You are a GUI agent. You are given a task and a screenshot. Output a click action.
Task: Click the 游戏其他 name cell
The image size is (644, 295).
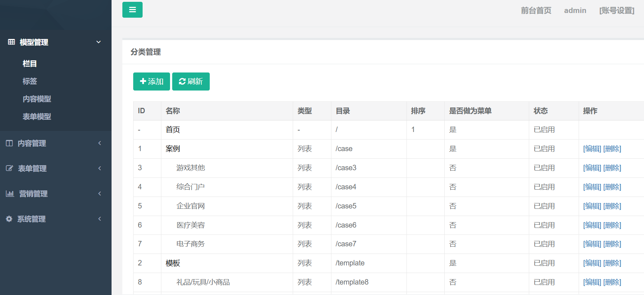[227, 168]
